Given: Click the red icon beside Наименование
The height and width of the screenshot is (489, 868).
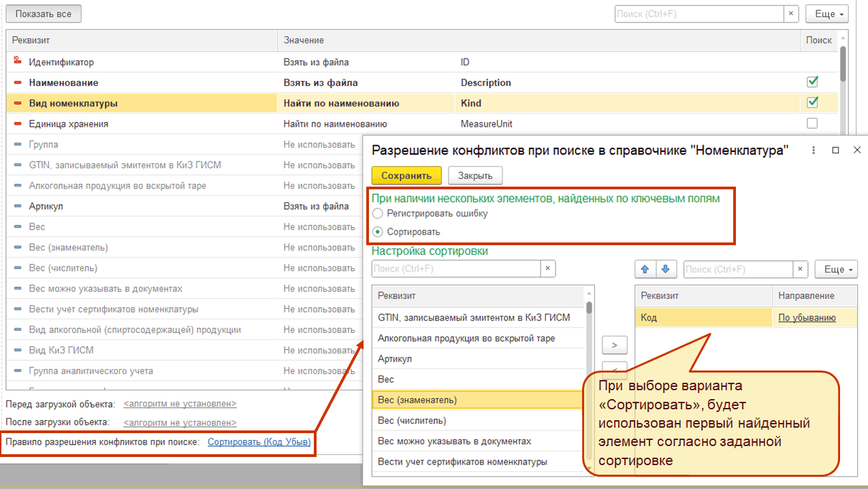Looking at the screenshot, I should 18,82.
